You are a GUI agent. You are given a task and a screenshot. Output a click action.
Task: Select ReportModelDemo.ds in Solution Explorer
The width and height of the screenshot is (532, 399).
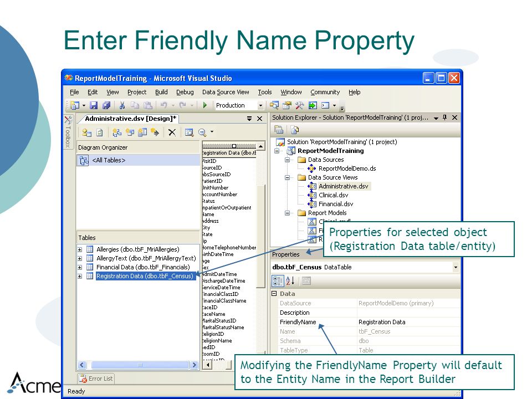347,168
